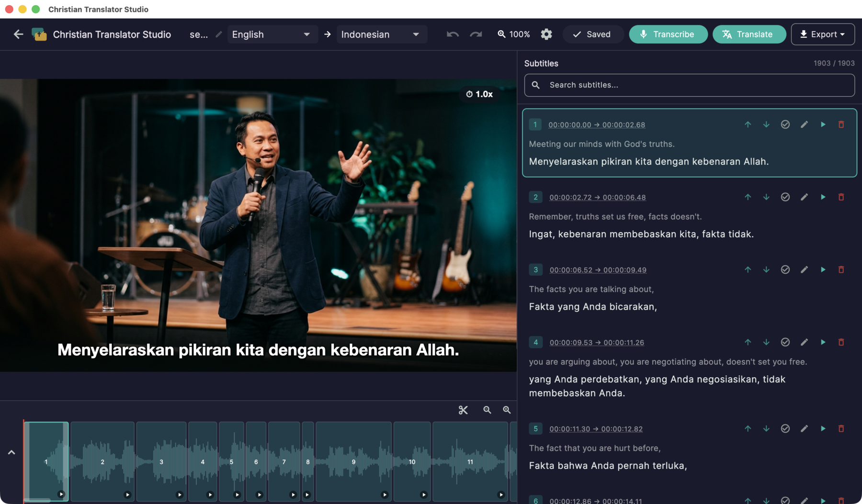Image resolution: width=862 pixels, height=504 pixels.
Task: Click timestamp 00:00:02.72 → 00:00:06.48
Action: point(597,198)
